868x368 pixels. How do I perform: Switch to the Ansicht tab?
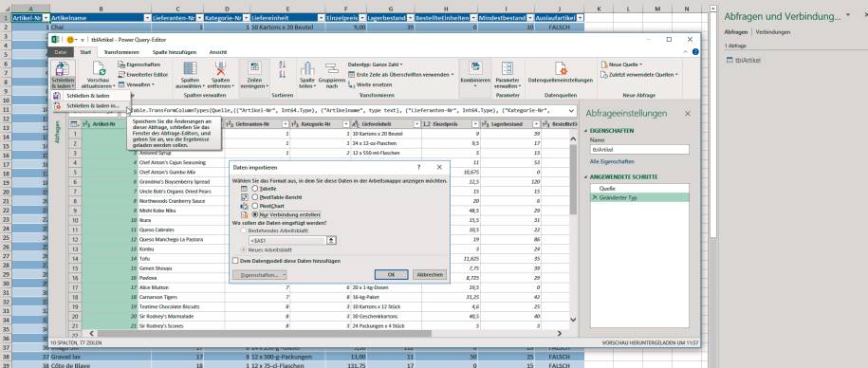[x=217, y=52]
